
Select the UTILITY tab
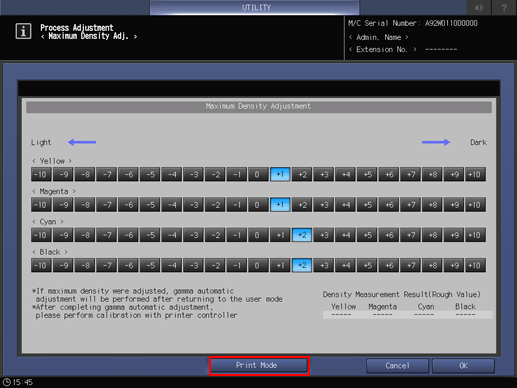[255, 7]
